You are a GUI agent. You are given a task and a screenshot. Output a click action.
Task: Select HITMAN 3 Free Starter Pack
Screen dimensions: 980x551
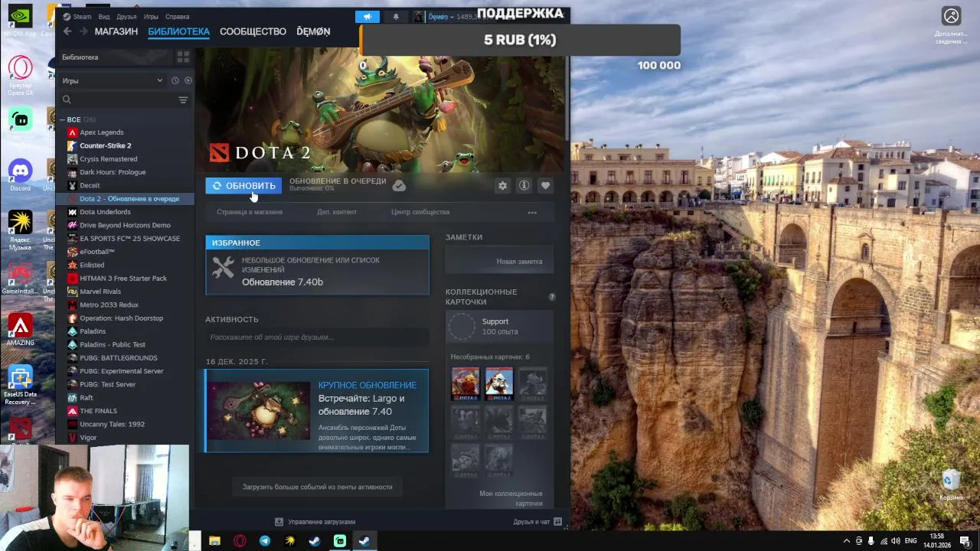coord(123,278)
